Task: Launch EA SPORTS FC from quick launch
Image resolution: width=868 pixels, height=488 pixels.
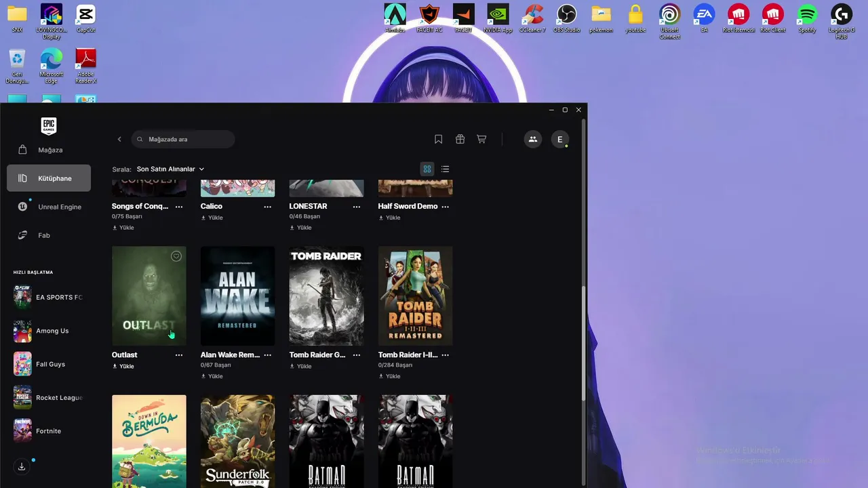Action: click(49, 297)
